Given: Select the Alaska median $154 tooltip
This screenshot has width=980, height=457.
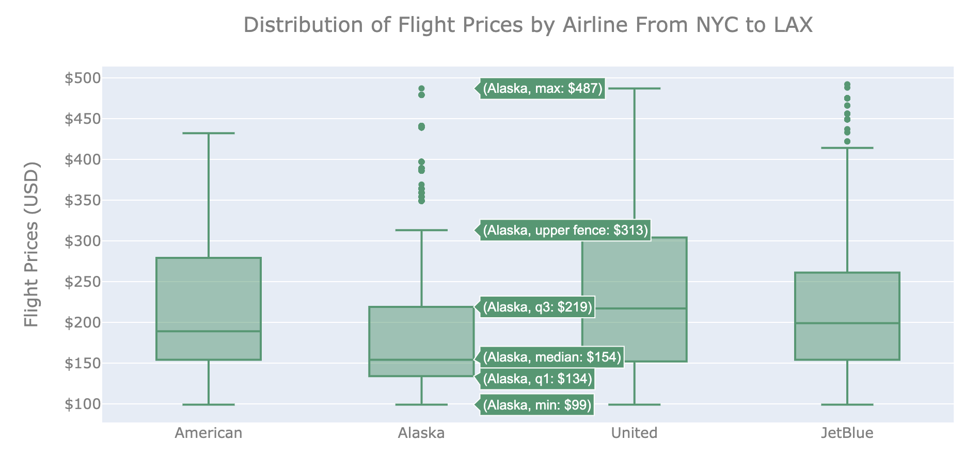Looking at the screenshot, I should pos(551,357).
